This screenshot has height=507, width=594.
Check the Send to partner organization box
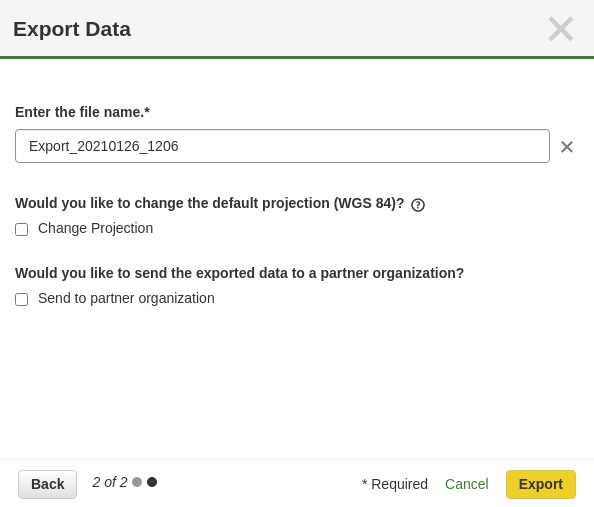coord(22,299)
